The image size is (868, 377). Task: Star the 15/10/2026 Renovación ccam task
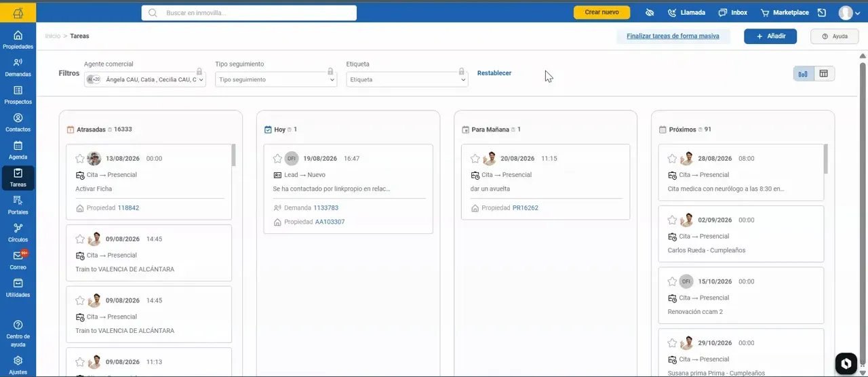point(672,281)
